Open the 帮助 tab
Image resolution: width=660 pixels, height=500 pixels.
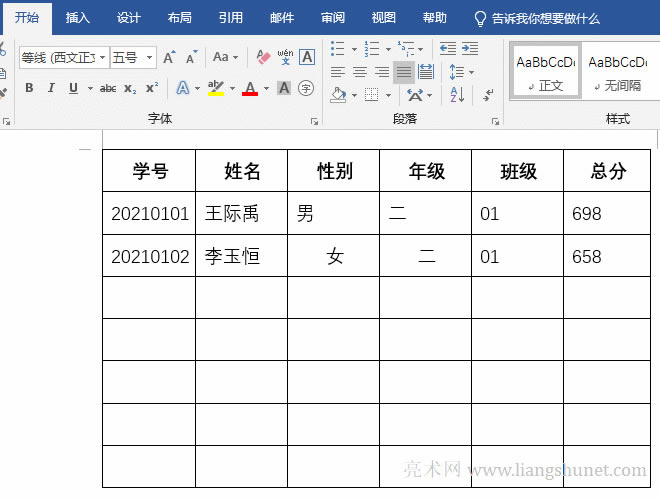434,18
